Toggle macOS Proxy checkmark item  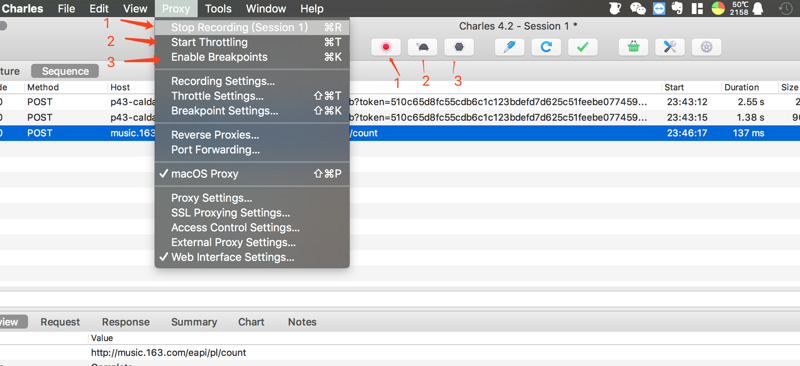click(x=252, y=174)
